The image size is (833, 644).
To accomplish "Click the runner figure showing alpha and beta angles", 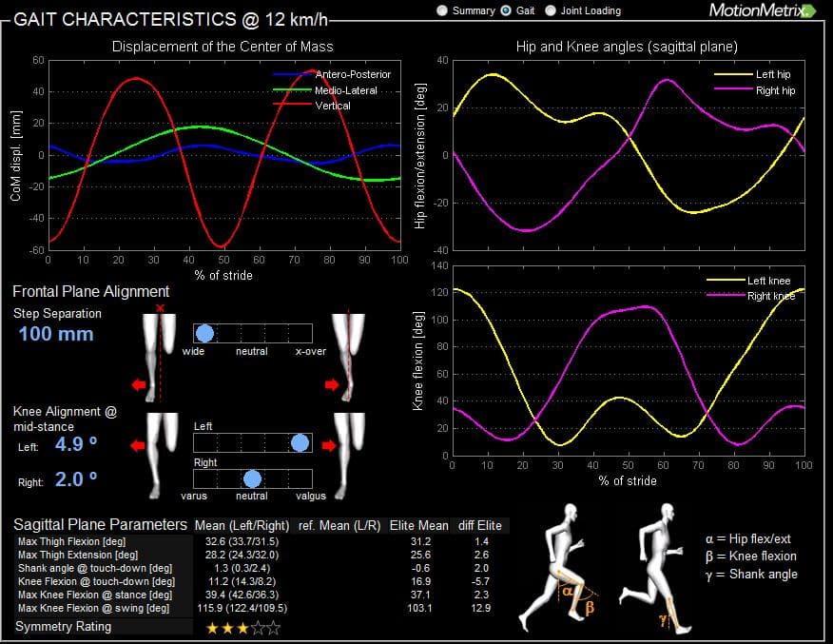I will (x=558, y=568).
